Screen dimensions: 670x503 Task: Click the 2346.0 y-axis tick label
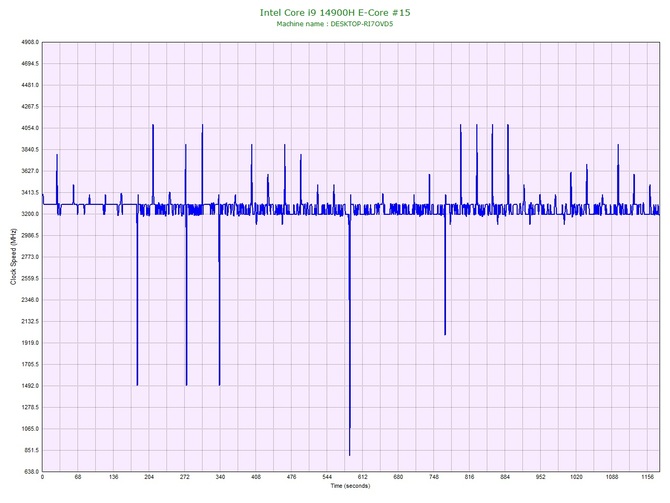[x=30, y=300]
